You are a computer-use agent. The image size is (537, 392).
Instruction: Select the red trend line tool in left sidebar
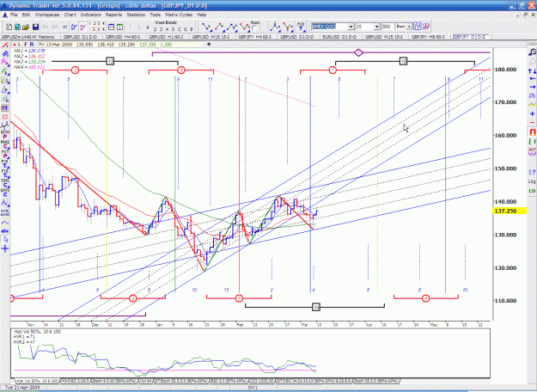point(5,46)
